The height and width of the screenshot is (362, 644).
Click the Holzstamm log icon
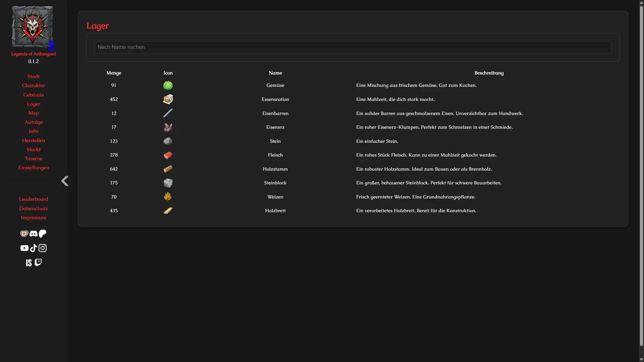pyautogui.click(x=168, y=169)
